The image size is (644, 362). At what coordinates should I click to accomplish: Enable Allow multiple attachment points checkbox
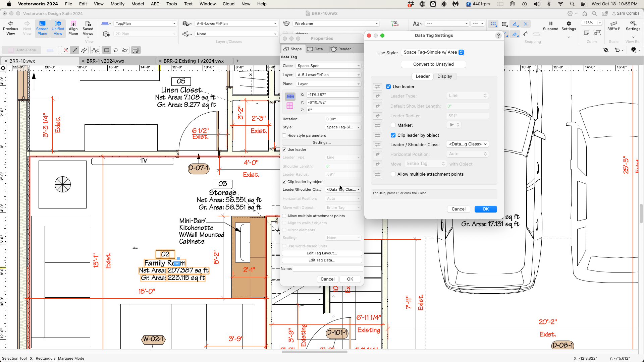pyautogui.click(x=393, y=174)
